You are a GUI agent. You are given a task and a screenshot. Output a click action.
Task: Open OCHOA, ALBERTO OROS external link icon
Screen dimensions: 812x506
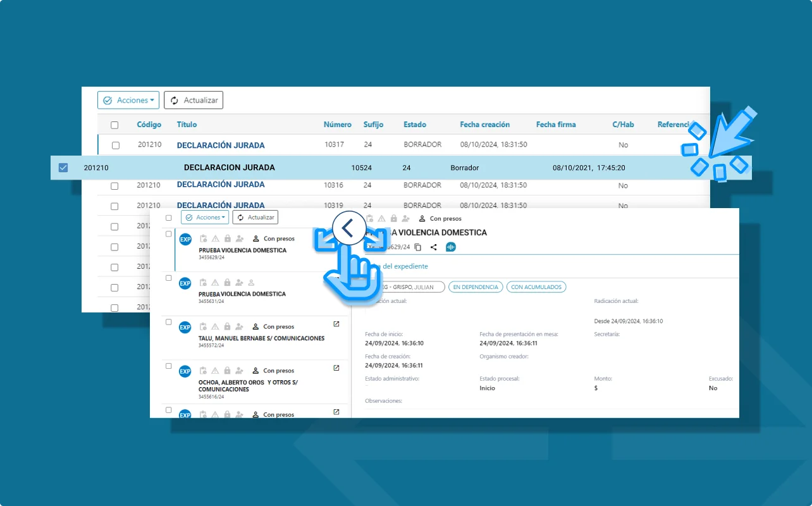(x=336, y=368)
